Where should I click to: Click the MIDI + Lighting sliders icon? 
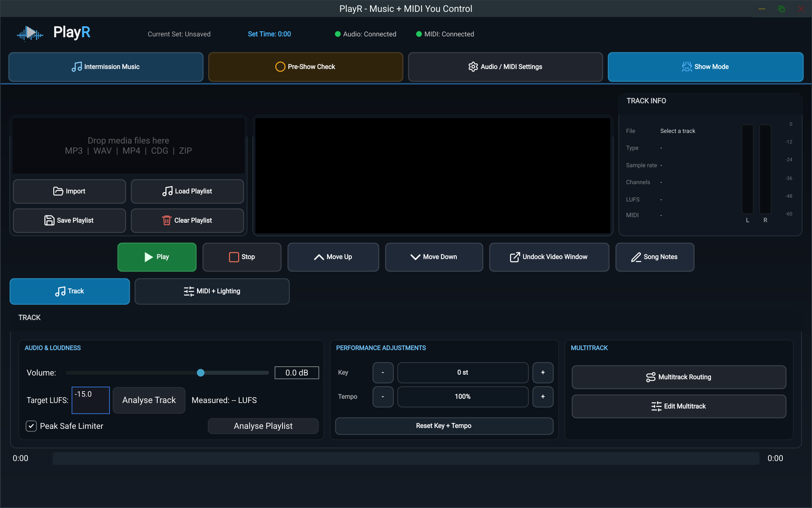(189, 291)
